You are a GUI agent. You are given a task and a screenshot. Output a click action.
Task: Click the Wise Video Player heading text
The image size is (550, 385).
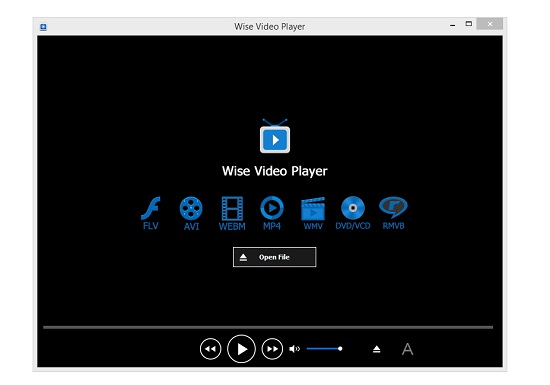pos(275,171)
